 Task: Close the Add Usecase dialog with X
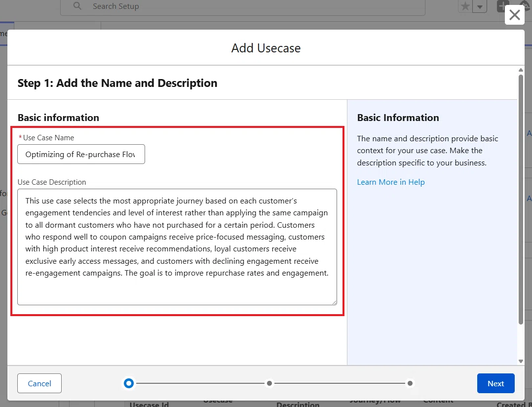pos(514,15)
